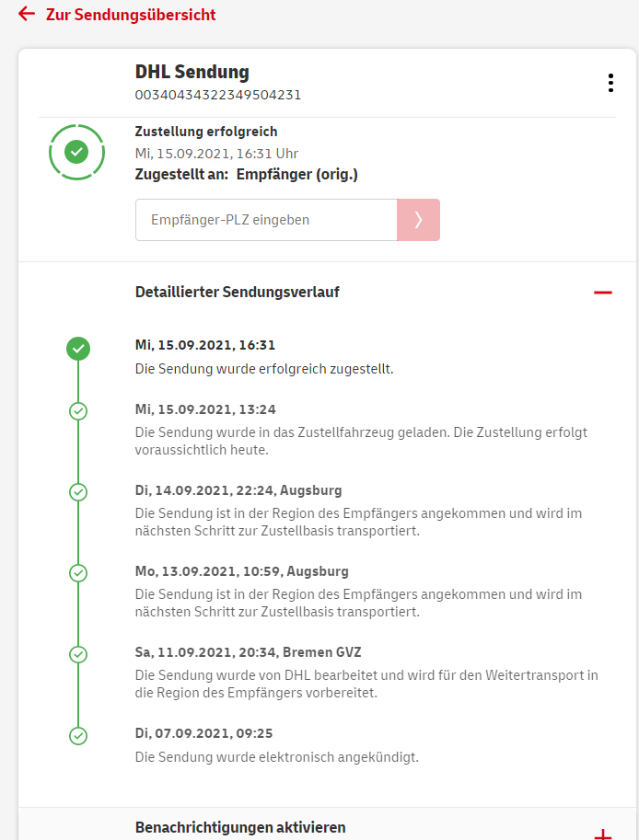Click the checkmark for 13.09.2021 Augsburg step

point(78,573)
